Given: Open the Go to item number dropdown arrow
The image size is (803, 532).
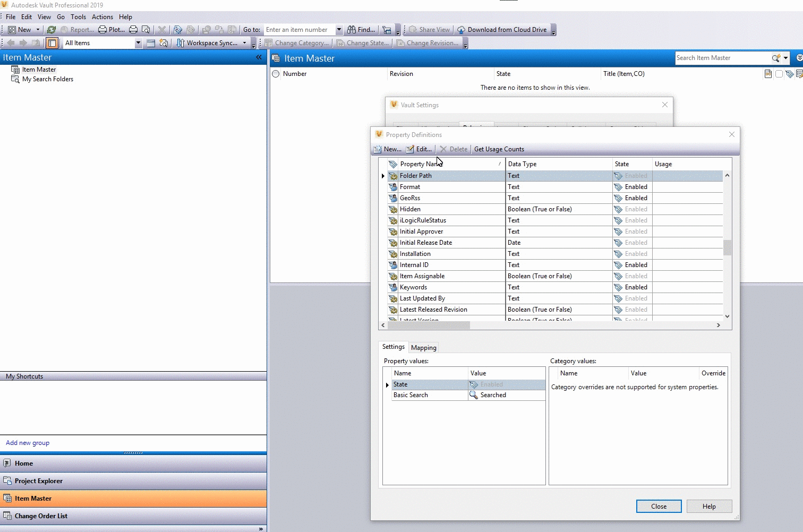Looking at the screenshot, I should point(339,30).
